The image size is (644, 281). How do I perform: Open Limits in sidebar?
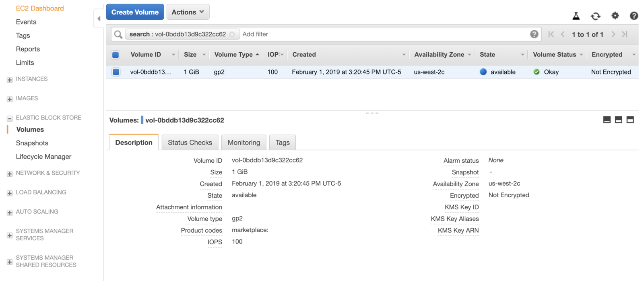click(x=25, y=63)
